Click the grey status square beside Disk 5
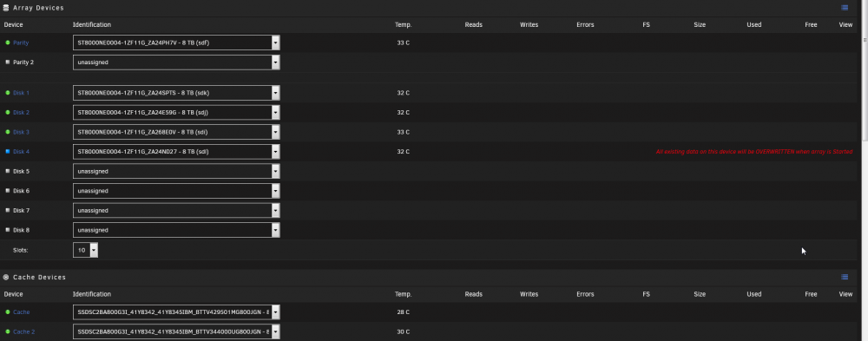Image resolution: width=868 pixels, height=341 pixels. (8, 171)
